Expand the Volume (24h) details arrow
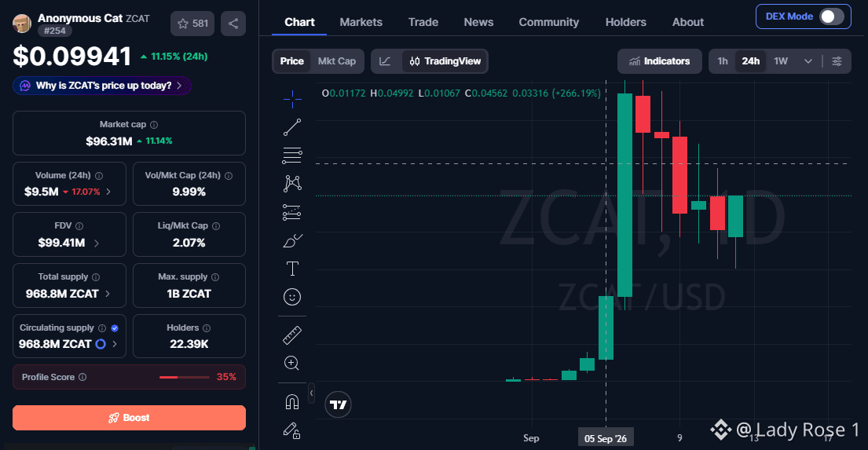Screen dimensions: 868x450 click(108, 192)
